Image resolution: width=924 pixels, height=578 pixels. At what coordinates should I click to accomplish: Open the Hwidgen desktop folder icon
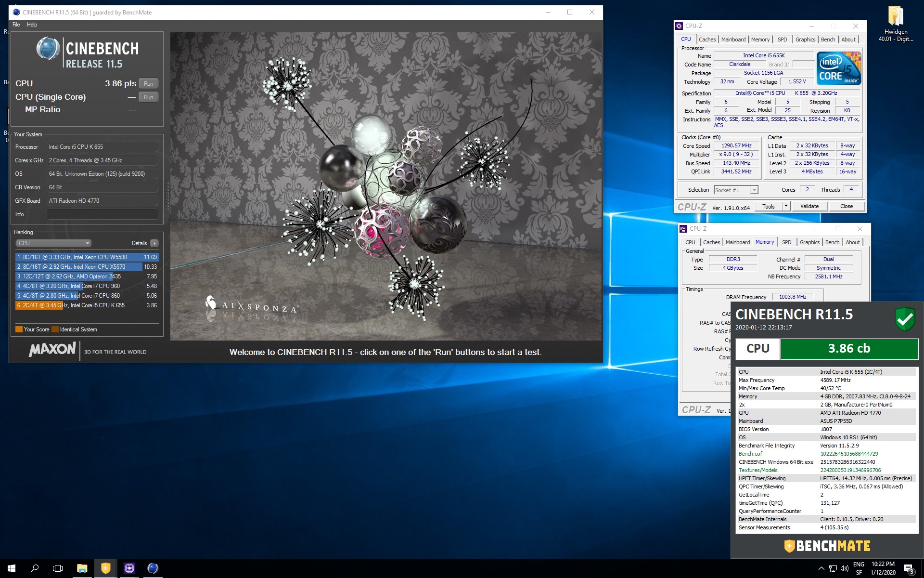[x=896, y=24]
